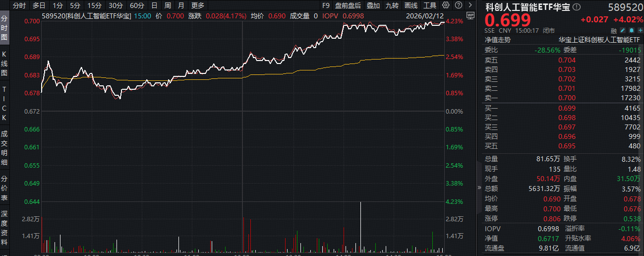Open the K线图 side tab
The width and height of the screenshot is (644, 256).
4,63
